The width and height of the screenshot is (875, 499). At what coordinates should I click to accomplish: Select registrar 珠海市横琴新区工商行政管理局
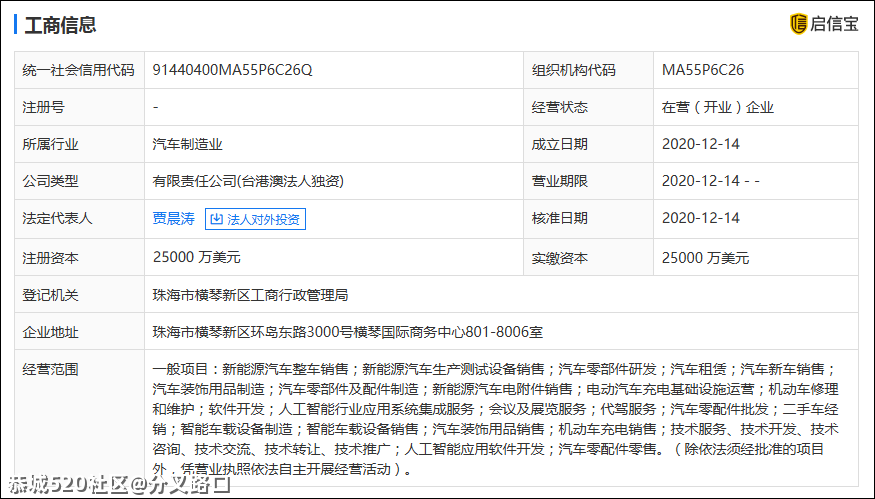pos(251,295)
